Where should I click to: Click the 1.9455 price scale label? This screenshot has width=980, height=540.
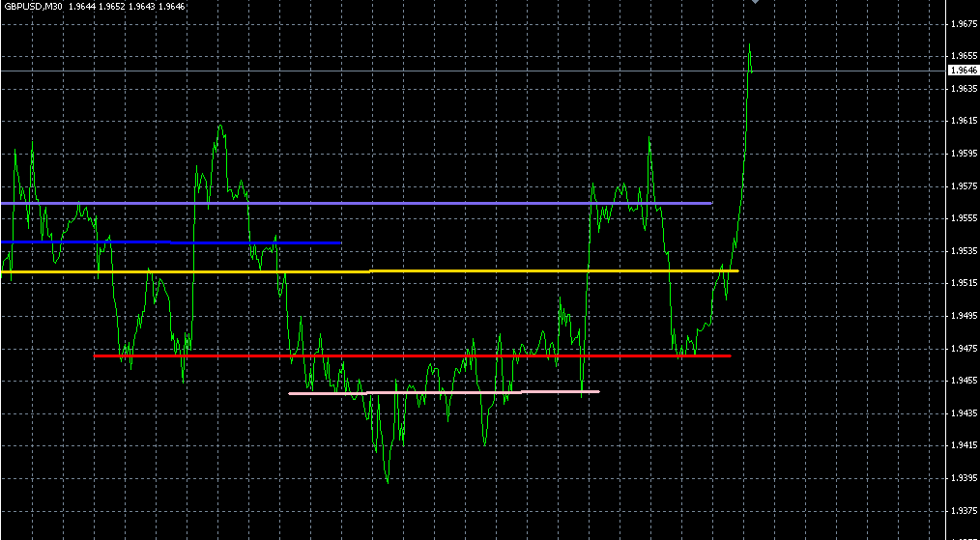(x=963, y=381)
